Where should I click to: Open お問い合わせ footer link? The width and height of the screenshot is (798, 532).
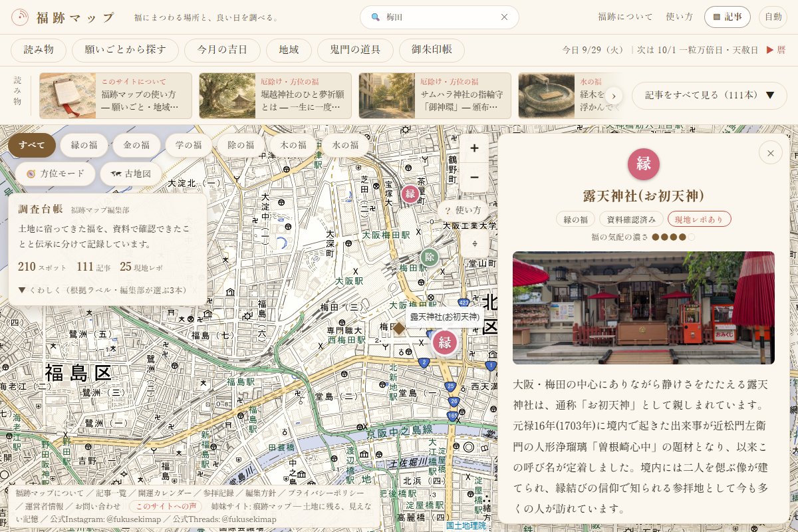(x=98, y=506)
